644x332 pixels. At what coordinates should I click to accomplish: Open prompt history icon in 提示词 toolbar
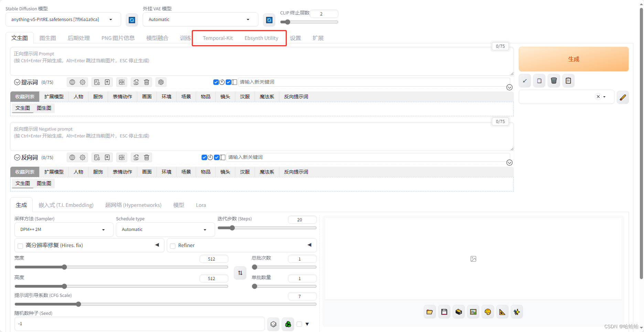pos(97,82)
